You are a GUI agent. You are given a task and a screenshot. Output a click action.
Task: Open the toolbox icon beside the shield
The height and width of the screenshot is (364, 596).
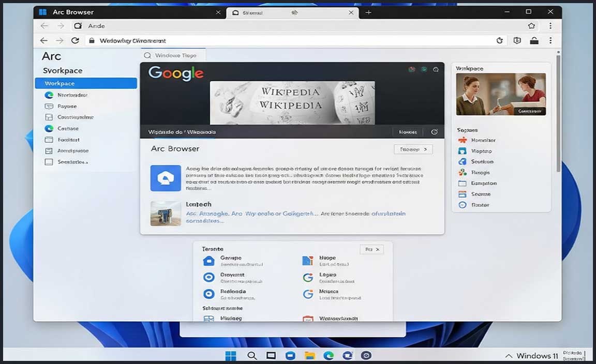(534, 41)
